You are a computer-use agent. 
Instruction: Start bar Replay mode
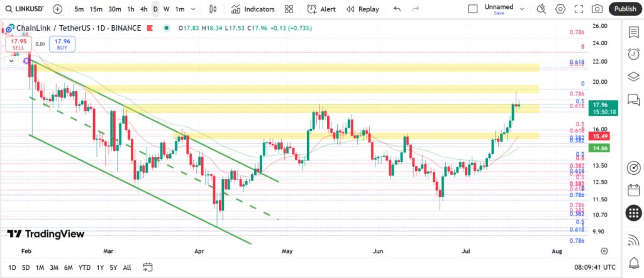(363, 9)
